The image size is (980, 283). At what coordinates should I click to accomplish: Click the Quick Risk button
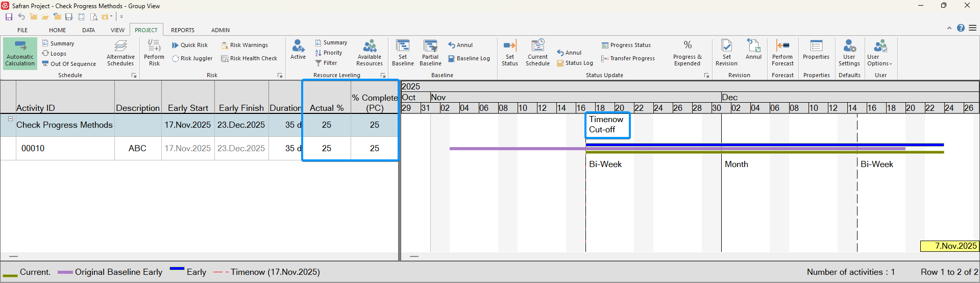pos(190,45)
